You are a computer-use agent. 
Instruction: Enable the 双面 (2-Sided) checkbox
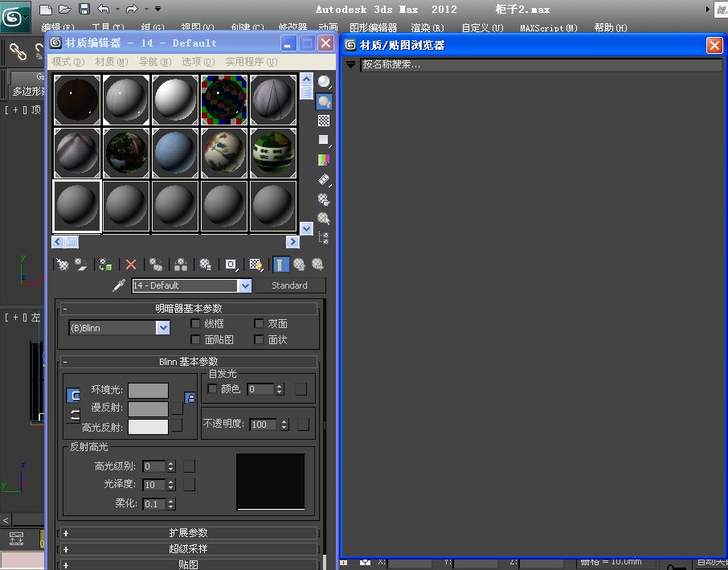tap(259, 323)
